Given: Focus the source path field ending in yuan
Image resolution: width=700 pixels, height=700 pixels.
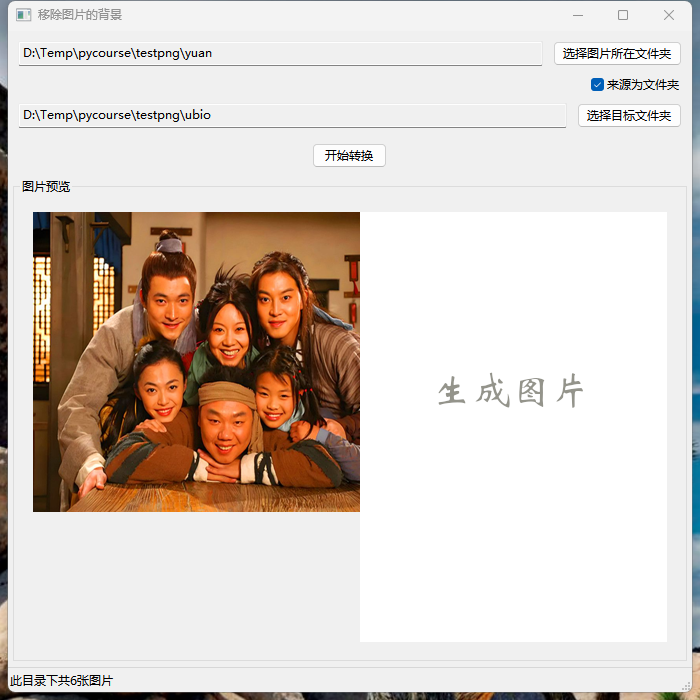Looking at the screenshot, I should coord(280,54).
